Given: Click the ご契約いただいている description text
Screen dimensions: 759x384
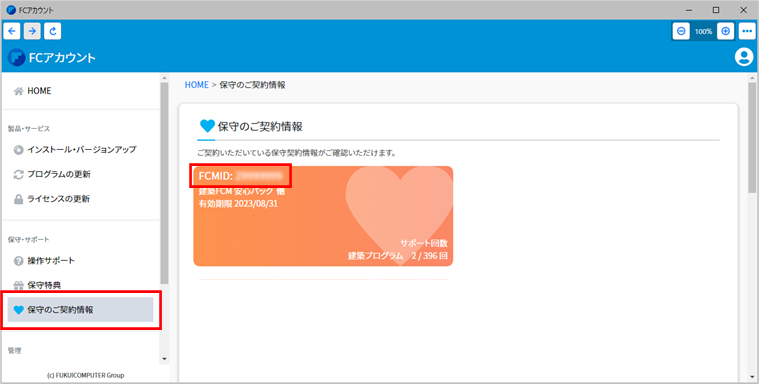Looking at the screenshot, I should (x=297, y=153).
